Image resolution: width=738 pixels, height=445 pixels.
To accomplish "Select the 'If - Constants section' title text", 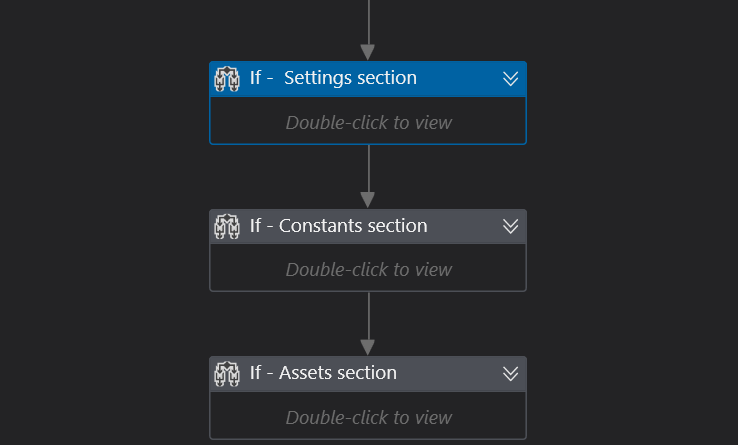I will pyautogui.click(x=338, y=226).
